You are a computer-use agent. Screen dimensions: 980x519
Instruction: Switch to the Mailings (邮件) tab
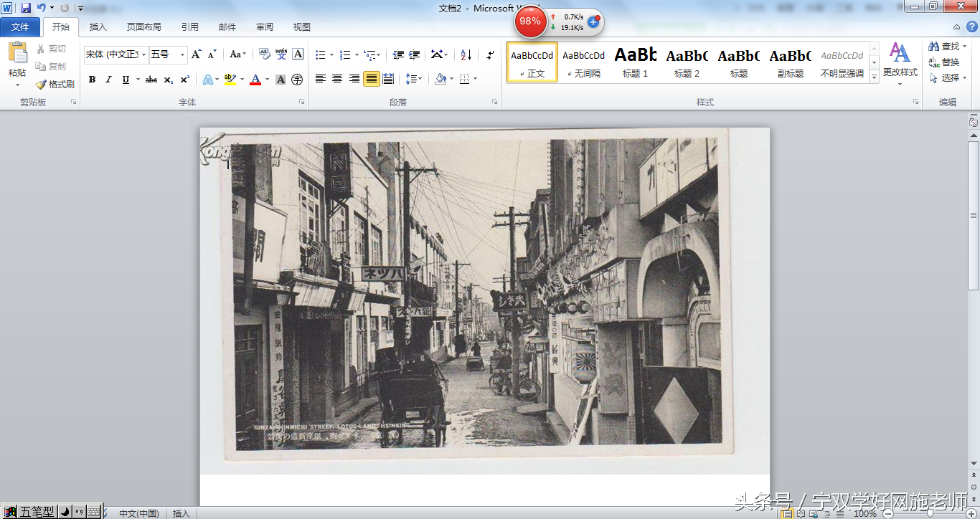coord(227,27)
